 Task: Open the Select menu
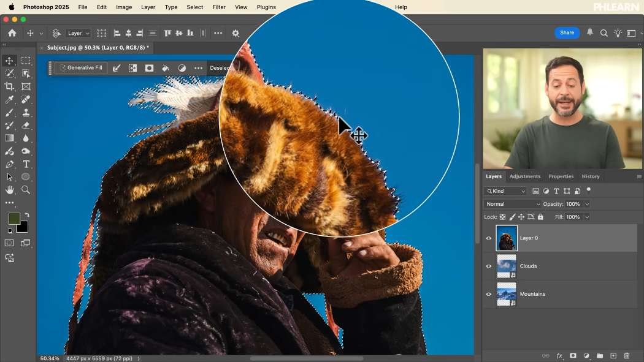tap(194, 7)
